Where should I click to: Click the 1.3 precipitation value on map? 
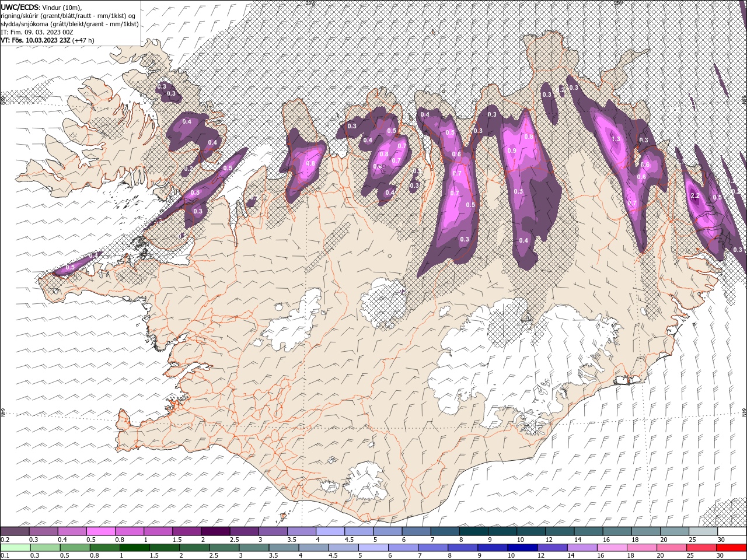[x=616, y=139]
